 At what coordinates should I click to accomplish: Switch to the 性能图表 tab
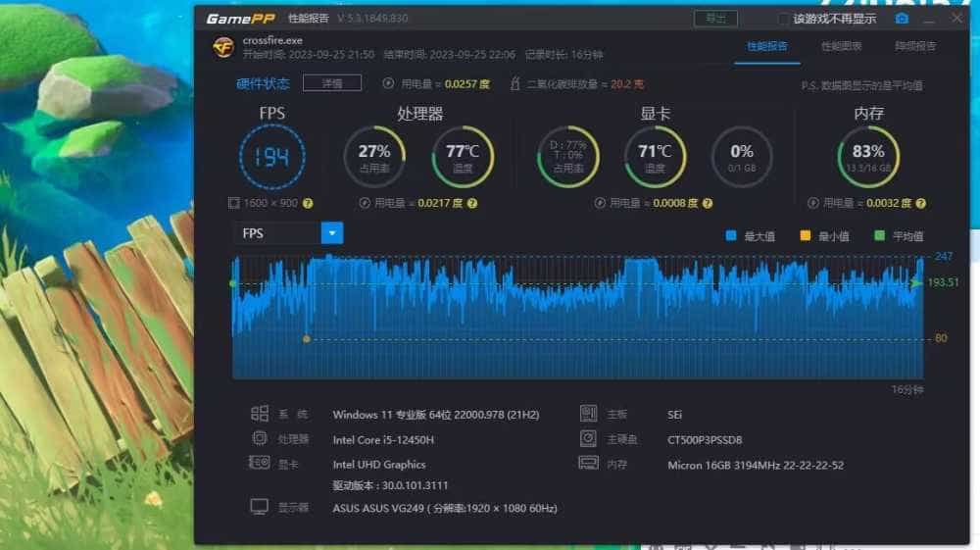click(x=841, y=46)
